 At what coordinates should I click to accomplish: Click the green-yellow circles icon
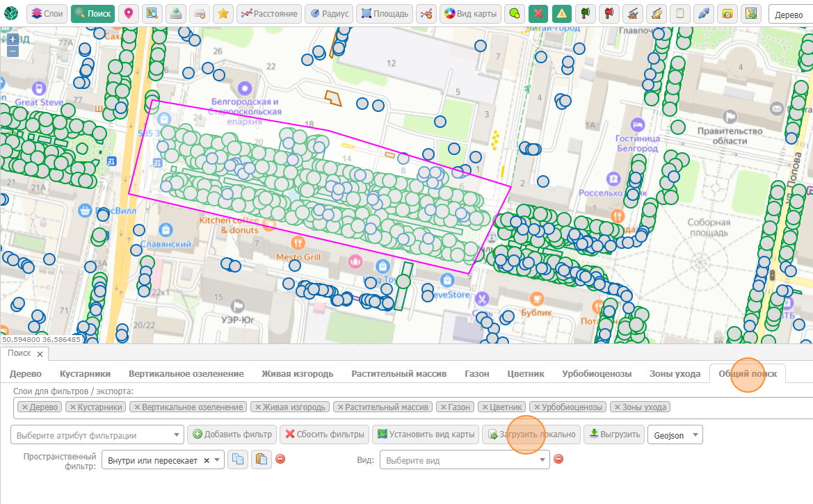tap(515, 14)
